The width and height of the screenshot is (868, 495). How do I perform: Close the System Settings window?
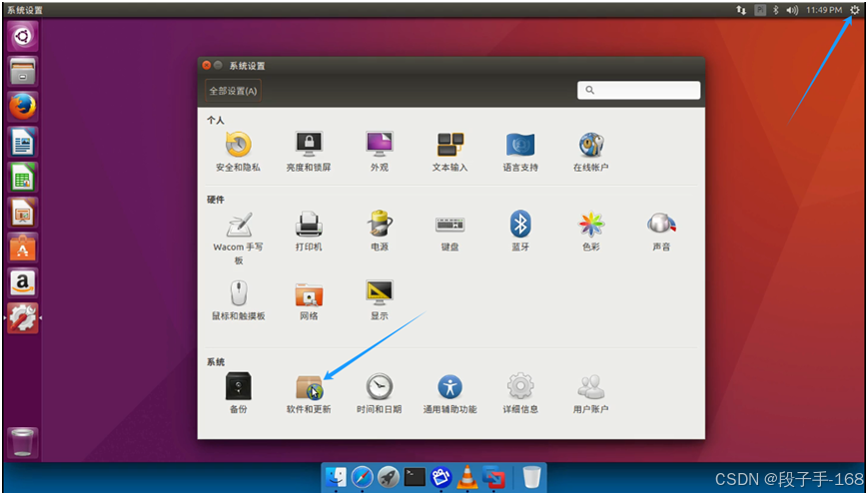point(207,65)
